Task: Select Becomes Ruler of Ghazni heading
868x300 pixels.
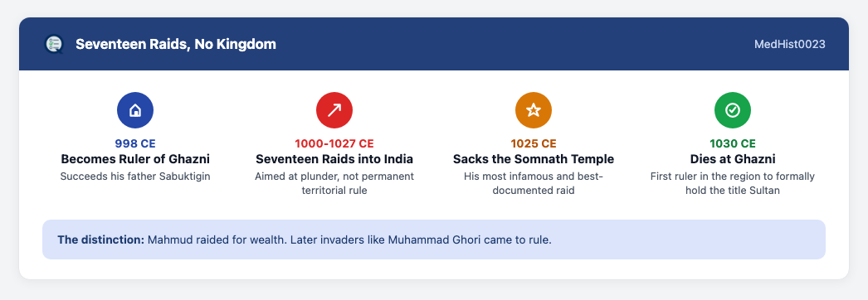Action: pos(135,159)
